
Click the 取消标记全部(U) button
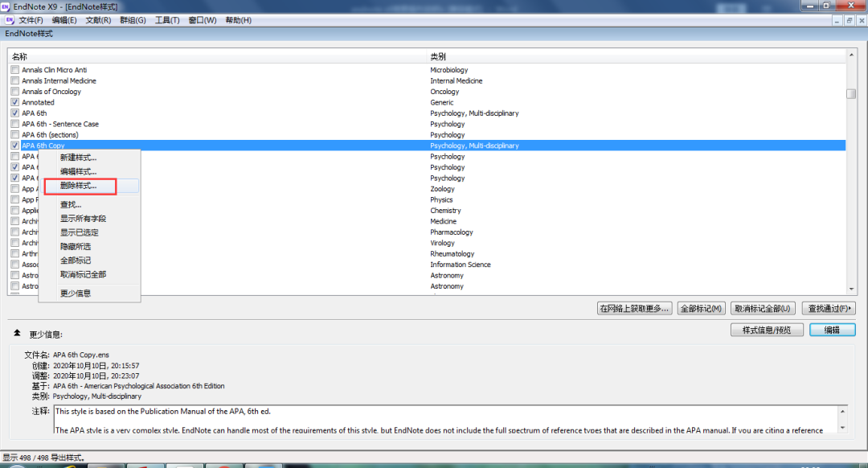763,309
